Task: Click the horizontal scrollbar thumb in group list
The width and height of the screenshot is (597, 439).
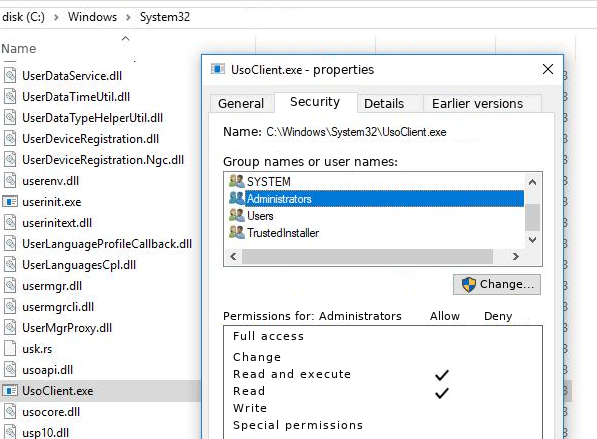Action: pyautogui.click(x=367, y=256)
